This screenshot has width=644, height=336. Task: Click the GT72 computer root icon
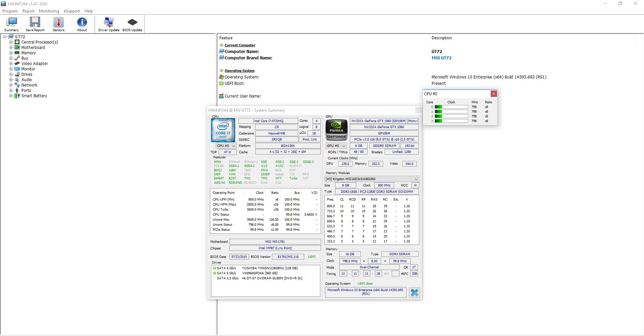coord(11,37)
